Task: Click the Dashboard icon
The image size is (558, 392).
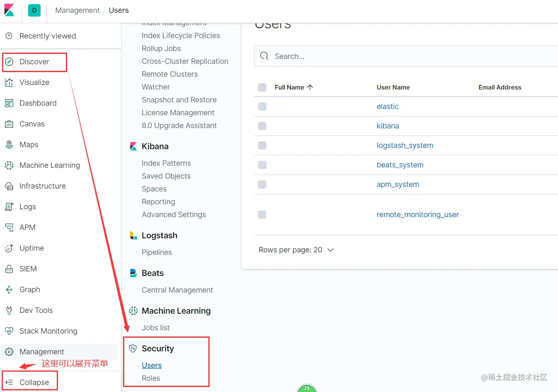Action: coord(9,103)
